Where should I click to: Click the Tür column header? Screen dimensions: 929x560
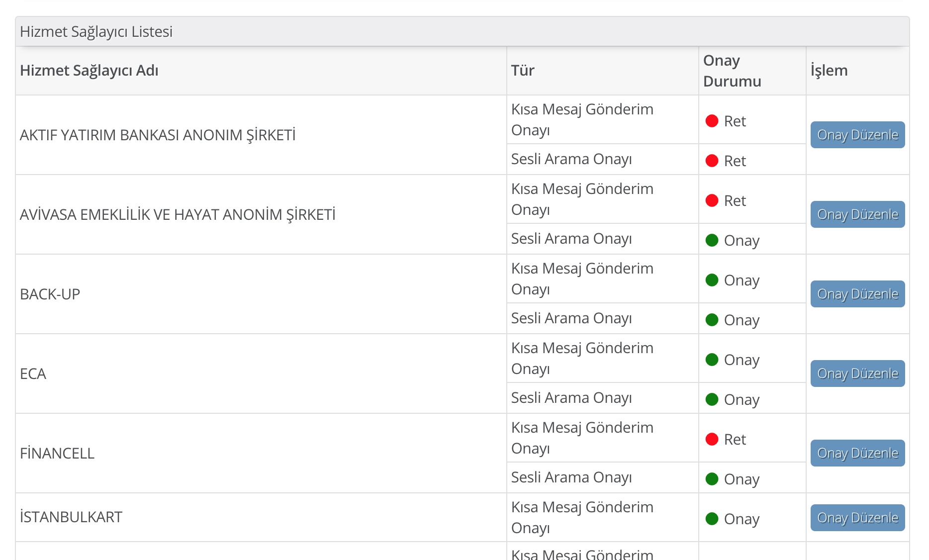(x=523, y=71)
